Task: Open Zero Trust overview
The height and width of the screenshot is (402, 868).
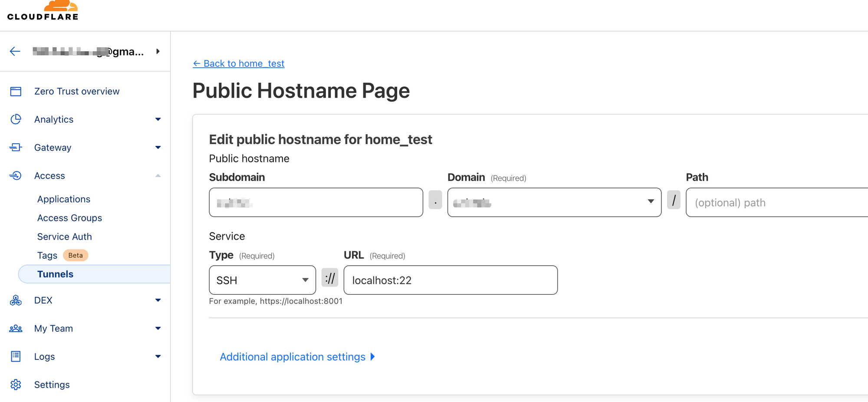Action: point(77,91)
